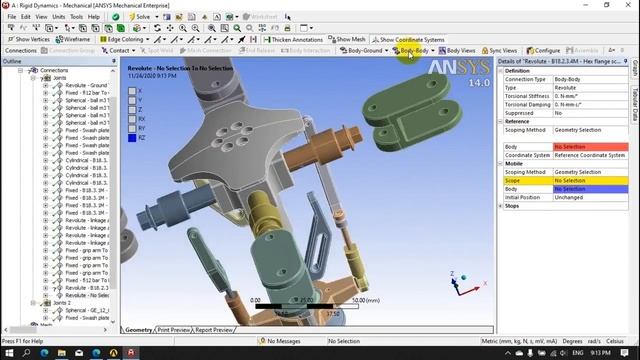Image resolution: width=640 pixels, height=360 pixels.
Task: Open the Tabular Data side tab
Action: 635,104
